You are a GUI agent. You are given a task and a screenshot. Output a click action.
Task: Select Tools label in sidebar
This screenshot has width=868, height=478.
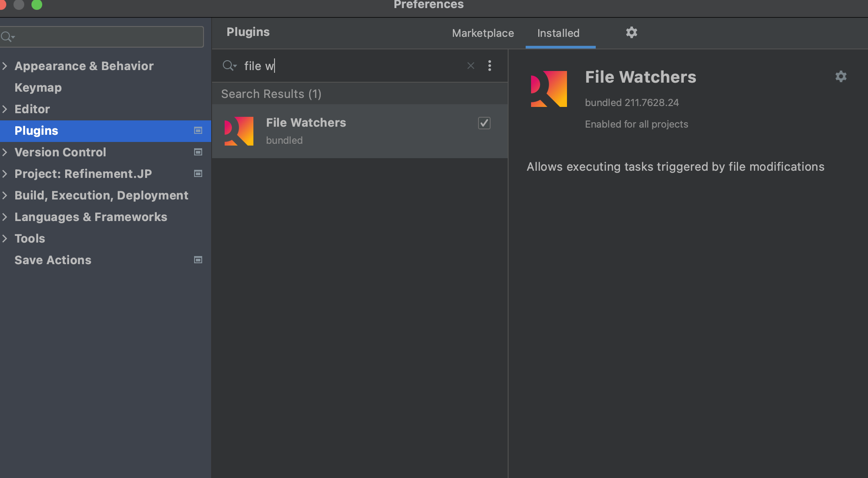pos(30,239)
